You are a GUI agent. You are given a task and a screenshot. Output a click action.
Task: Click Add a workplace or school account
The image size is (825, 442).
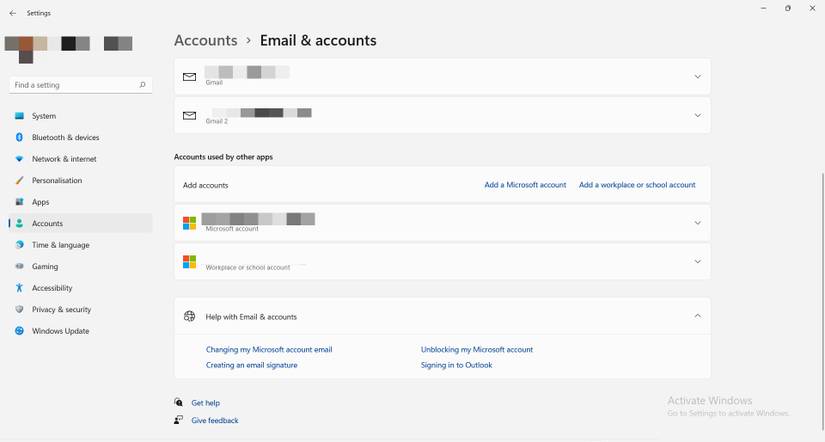click(x=637, y=185)
